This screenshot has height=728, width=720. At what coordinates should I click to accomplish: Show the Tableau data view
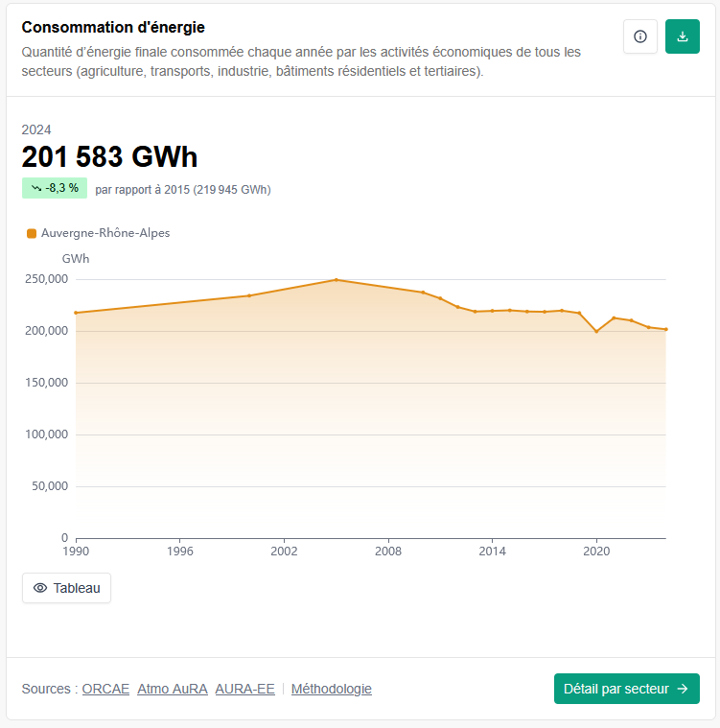tap(66, 588)
